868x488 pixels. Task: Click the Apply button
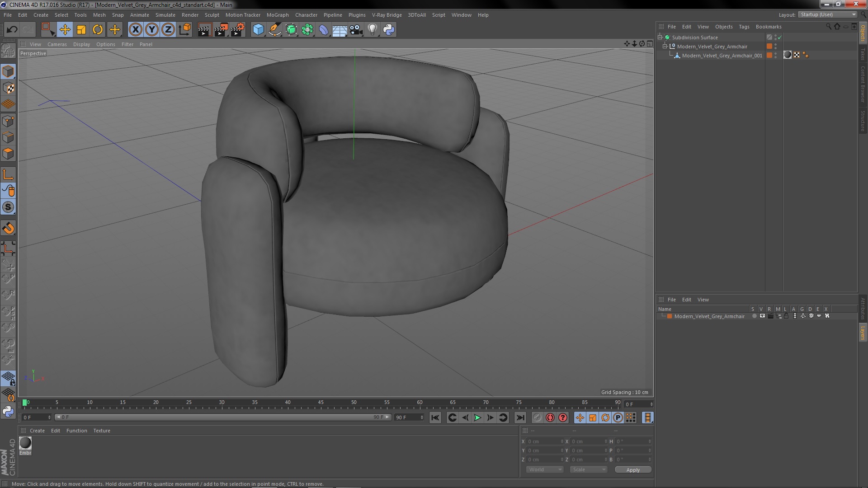(x=633, y=470)
